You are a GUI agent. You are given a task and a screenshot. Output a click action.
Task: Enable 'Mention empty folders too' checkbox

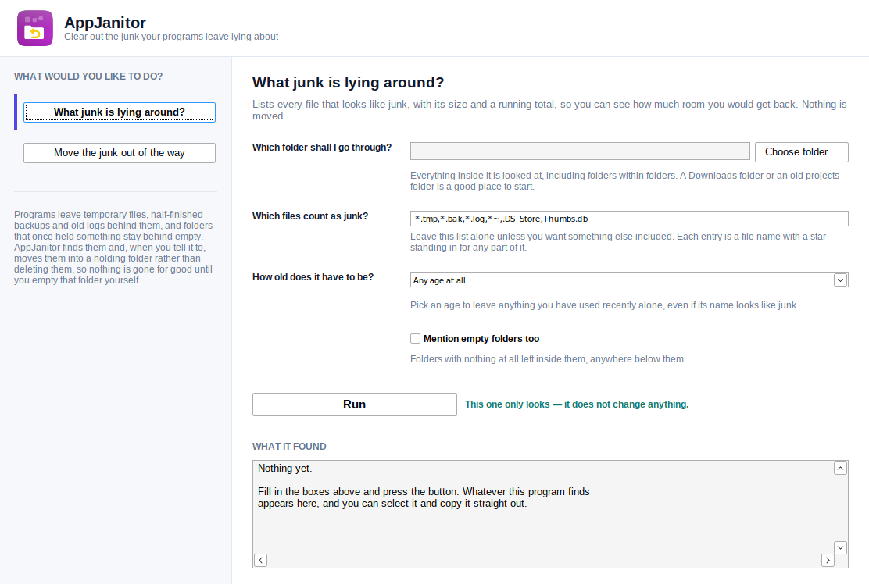(415, 339)
